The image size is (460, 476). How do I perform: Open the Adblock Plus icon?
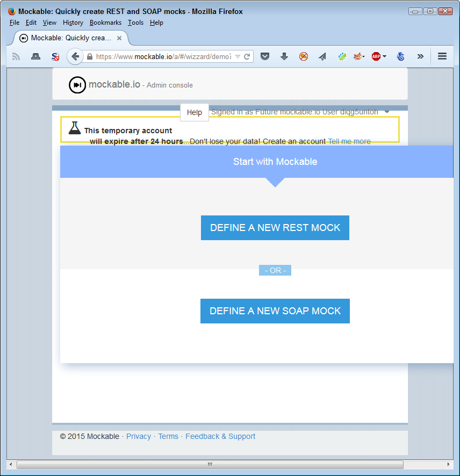(x=377, y=56)
